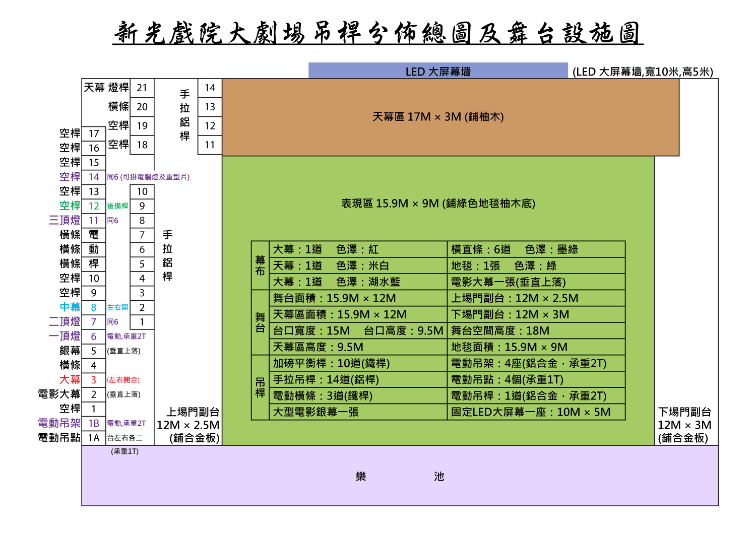Click the 電動吊點 label
The width and height of the screenshot is (756, 534).
[59, 438]
